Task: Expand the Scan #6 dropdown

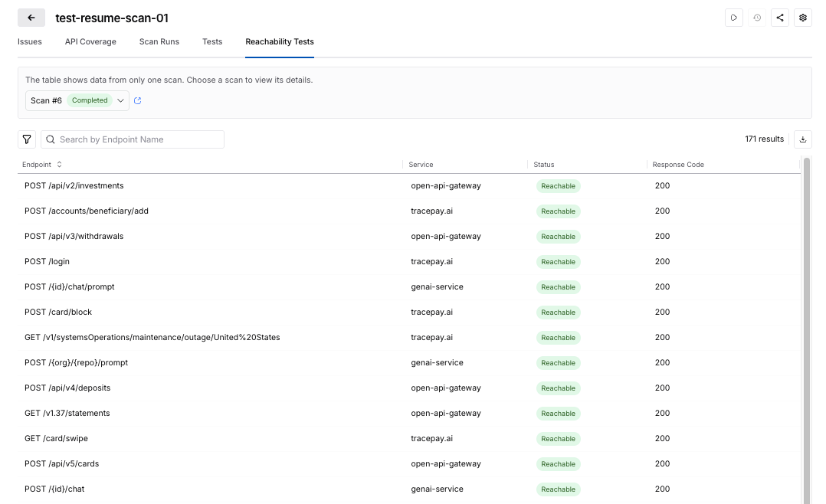Action: click(x=77, y=100)
